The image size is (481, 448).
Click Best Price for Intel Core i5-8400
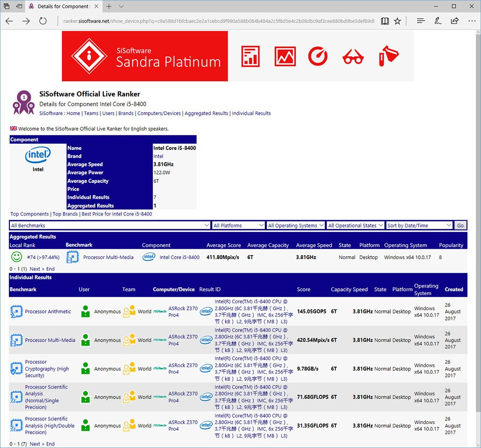117,214
